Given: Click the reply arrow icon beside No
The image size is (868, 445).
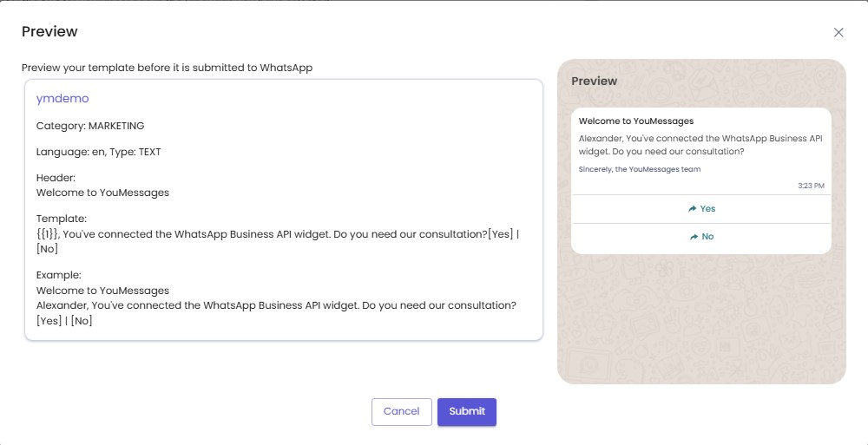Looking at the screenshot, I should (694, 237).
